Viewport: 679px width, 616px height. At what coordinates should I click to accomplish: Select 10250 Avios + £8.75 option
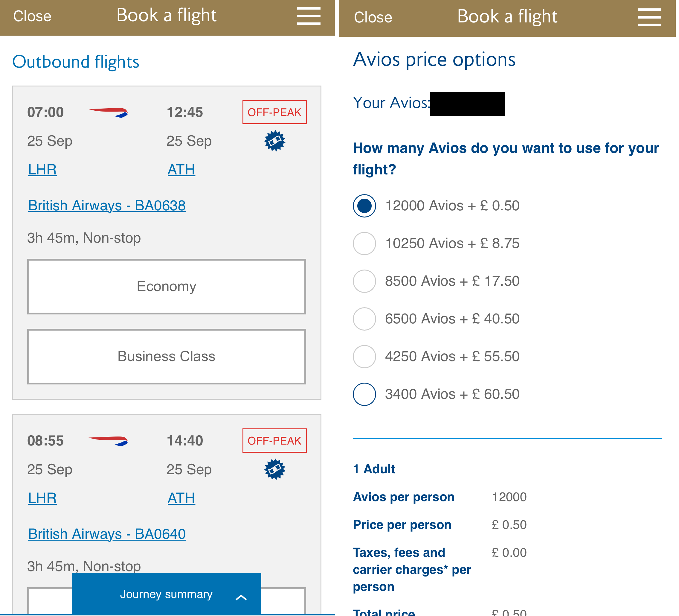[x=364, y=244]
